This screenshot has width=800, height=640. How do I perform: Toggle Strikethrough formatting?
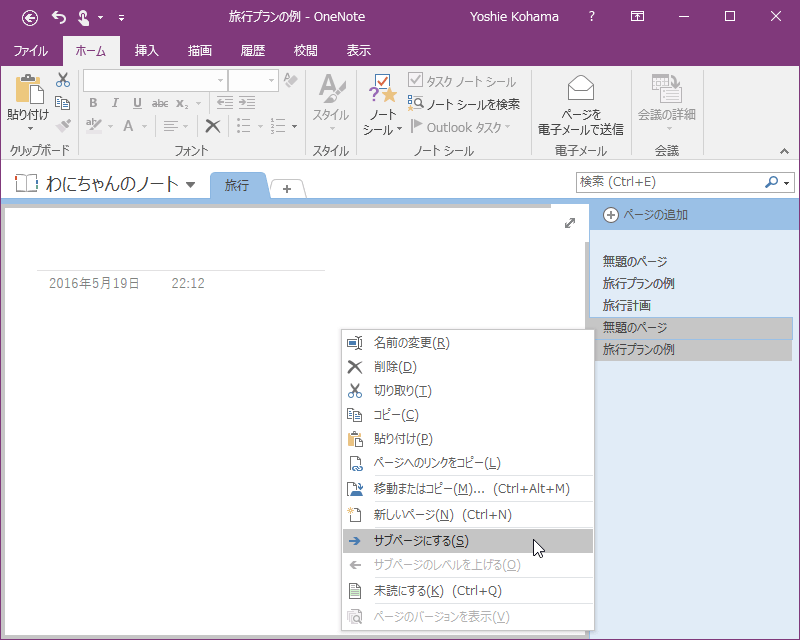click(160, 103)
